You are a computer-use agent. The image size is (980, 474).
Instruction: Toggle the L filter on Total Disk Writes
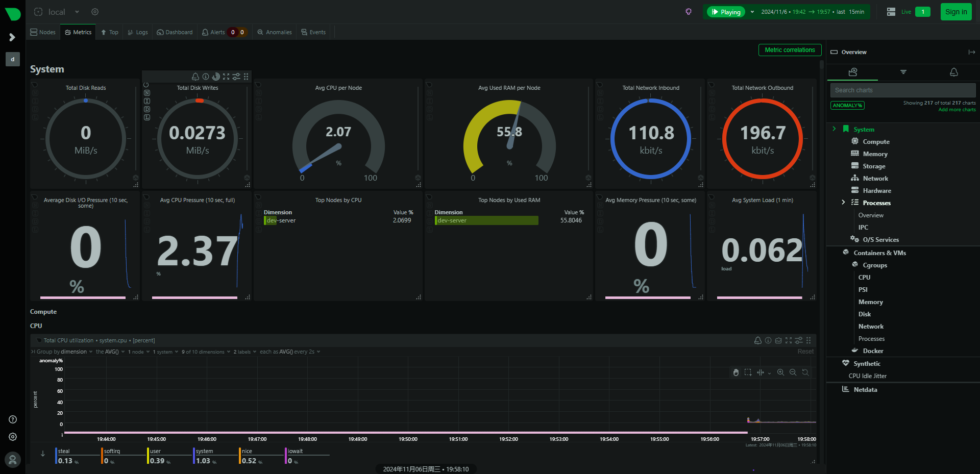point(147,117)
